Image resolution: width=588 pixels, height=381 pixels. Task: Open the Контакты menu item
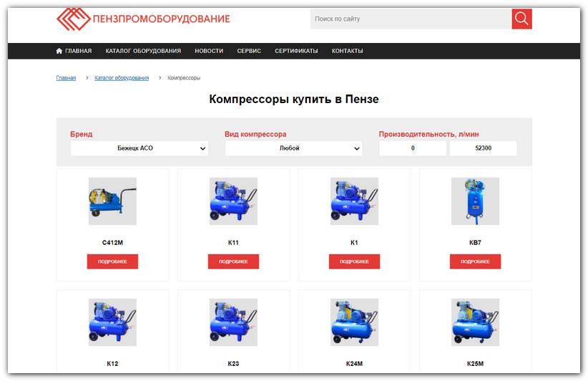[x=347, y=51]
